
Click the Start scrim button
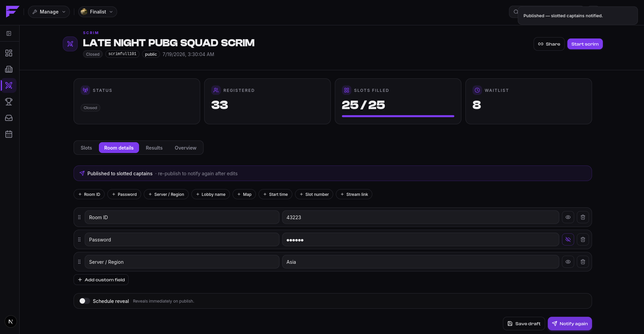coord(585,44)
